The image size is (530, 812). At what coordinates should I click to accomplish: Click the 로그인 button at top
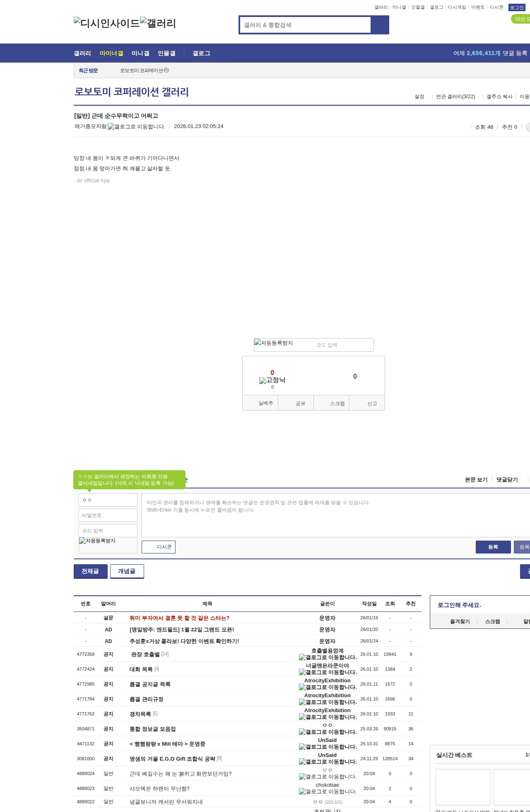[517, 7]
